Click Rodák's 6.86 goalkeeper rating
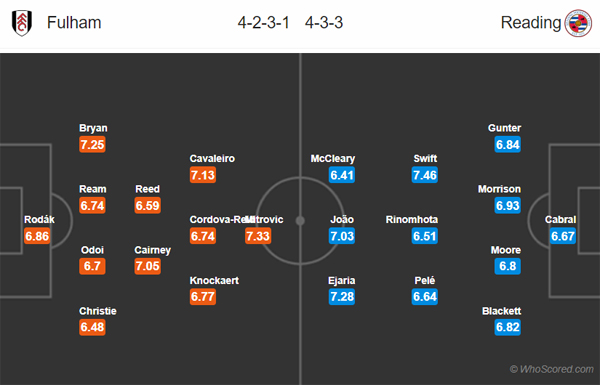 pyautogui.click(x=37, y=236)
